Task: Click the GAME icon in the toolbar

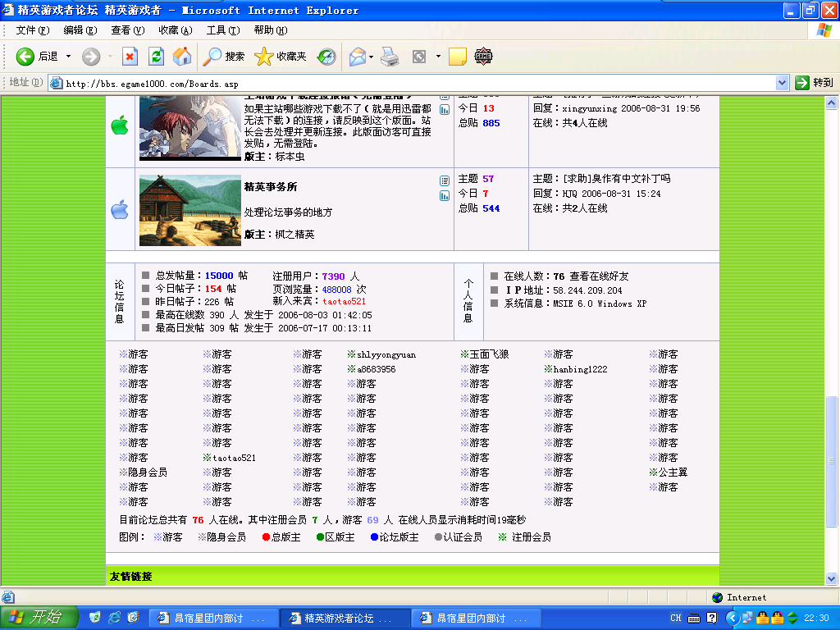Action: tap(483, 57)
